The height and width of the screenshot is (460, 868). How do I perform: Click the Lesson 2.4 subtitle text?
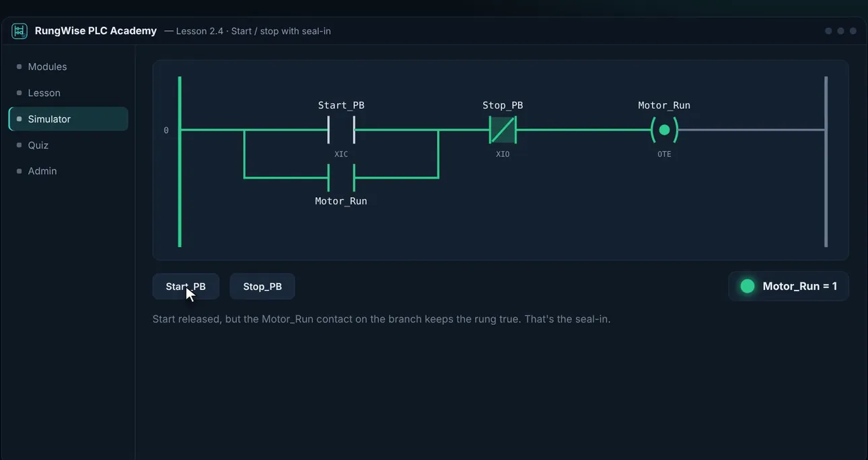(x=248, y=31)
